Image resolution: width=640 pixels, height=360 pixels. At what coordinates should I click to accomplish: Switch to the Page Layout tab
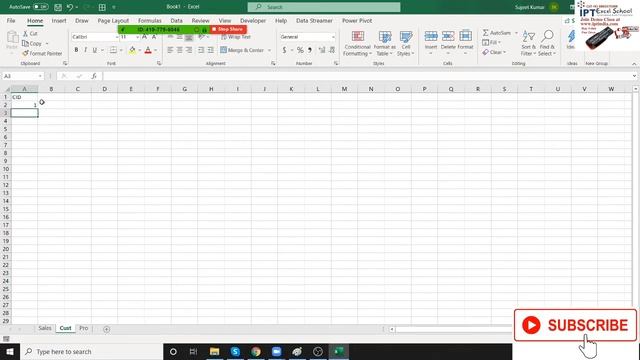pyautogui.click(x=113, y=20)
